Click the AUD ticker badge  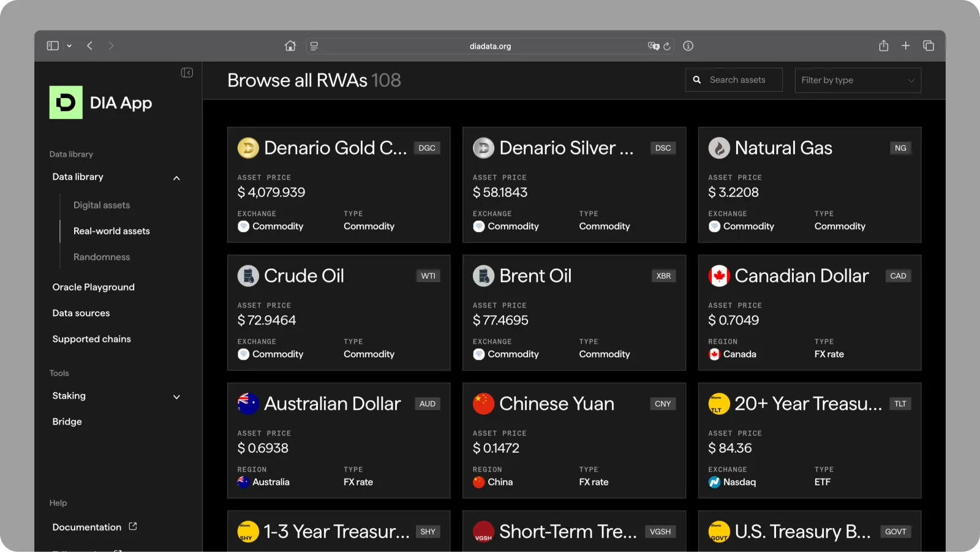pos(428,404)
